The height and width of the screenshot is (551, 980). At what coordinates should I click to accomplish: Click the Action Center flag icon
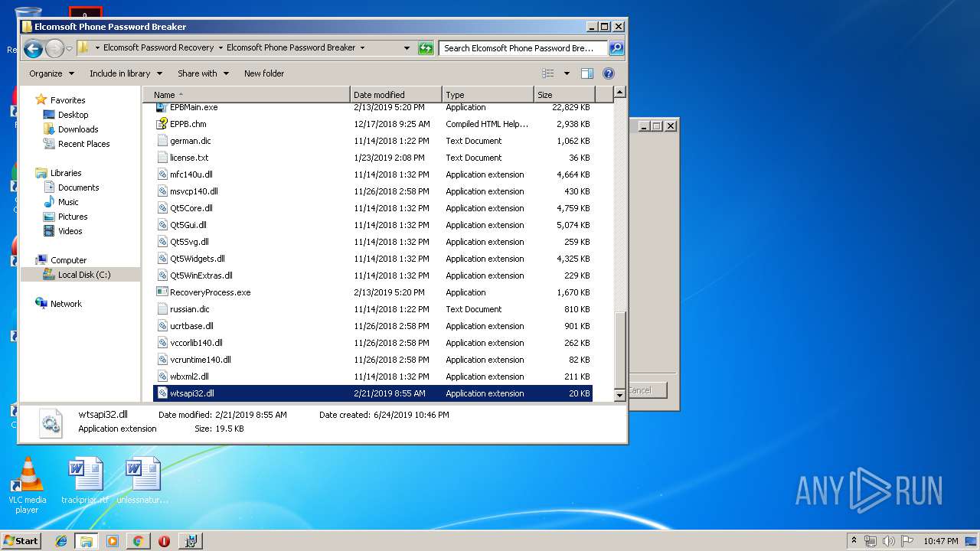click(x=907, y=541)
